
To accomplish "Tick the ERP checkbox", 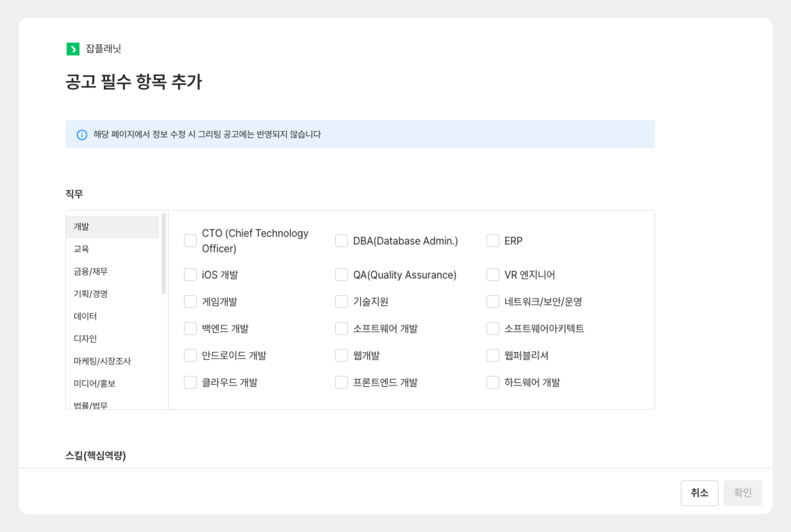I will (x=493, y=241).
